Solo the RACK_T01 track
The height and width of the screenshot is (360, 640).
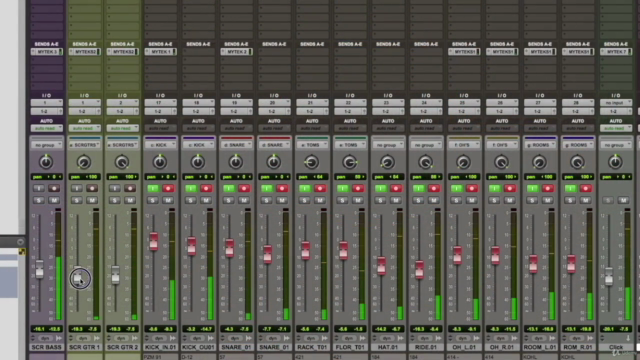point(305,200)
